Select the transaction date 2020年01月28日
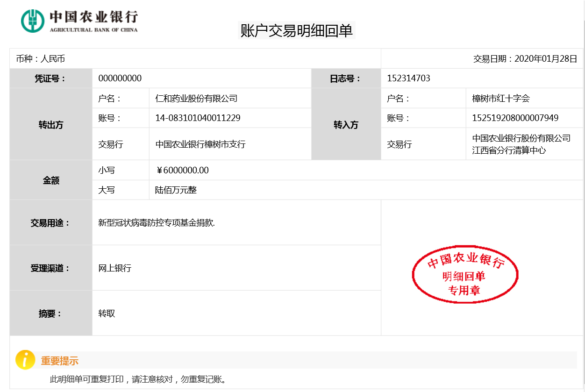Viewport: 585px width, 392px height. [545, 58]
